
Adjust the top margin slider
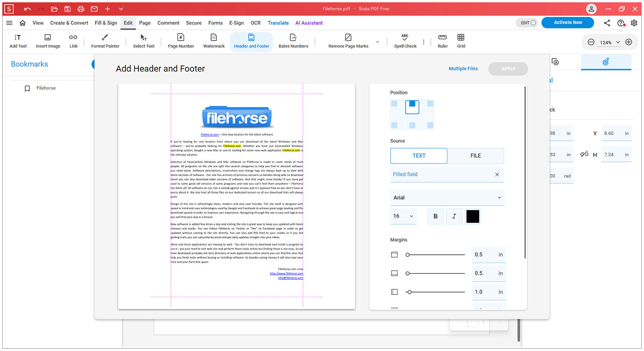click(x=436, y=255)
